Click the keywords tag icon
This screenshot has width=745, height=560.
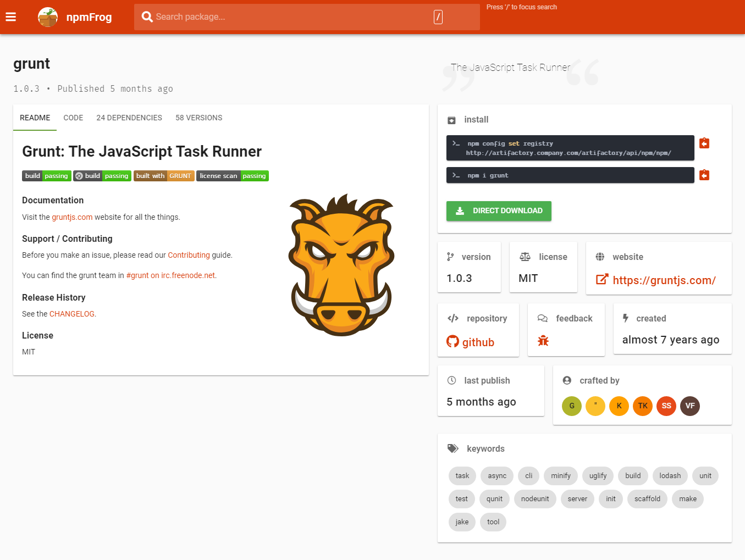pos(452,448)
